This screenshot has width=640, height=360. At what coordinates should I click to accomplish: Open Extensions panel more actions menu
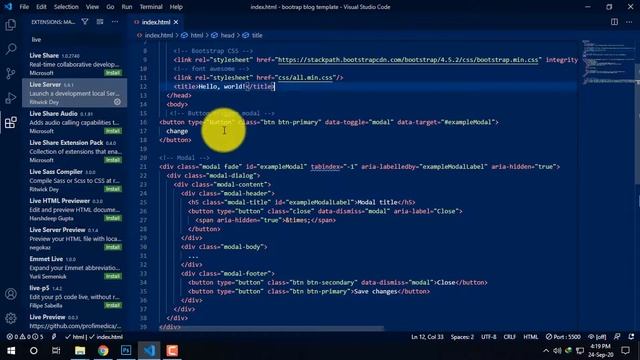click(x=115, y=22)
